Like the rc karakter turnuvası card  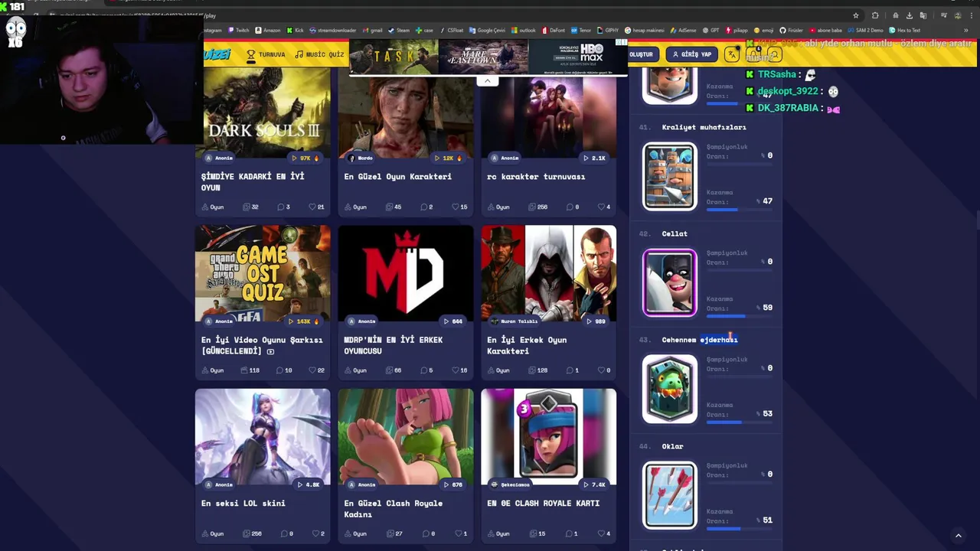tap(601, 207)
